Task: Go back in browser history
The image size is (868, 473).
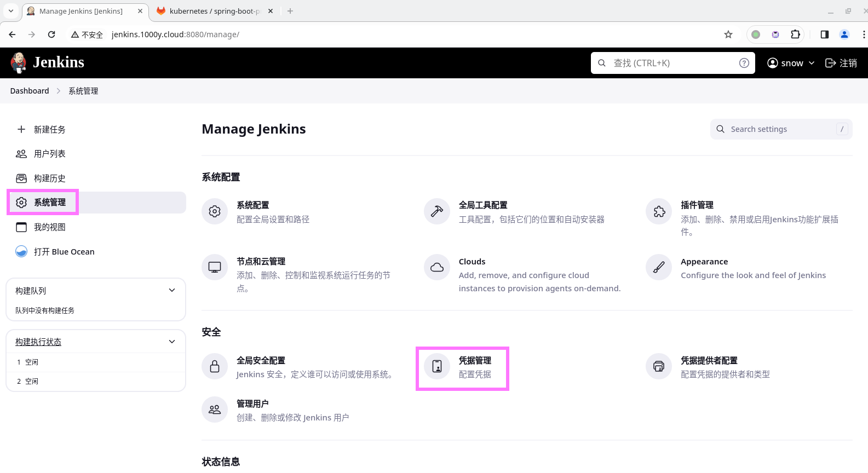Action: pyautogui.click(x=12, y=34)
